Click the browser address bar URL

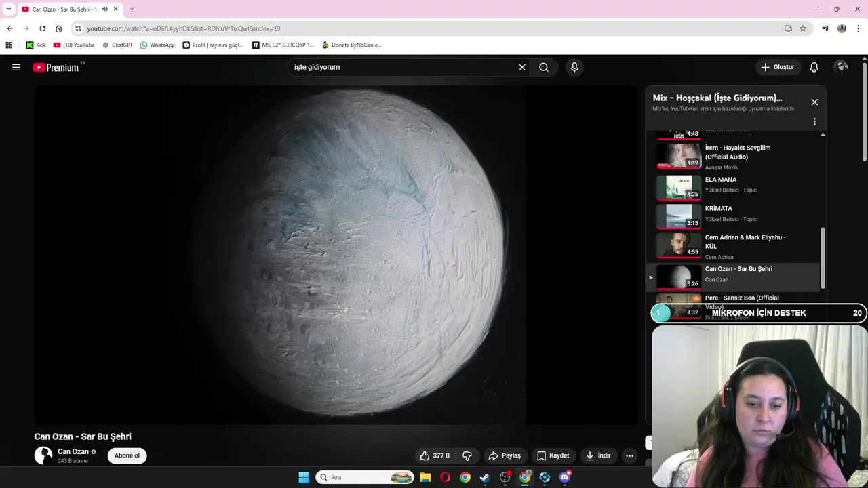(183, 28)
